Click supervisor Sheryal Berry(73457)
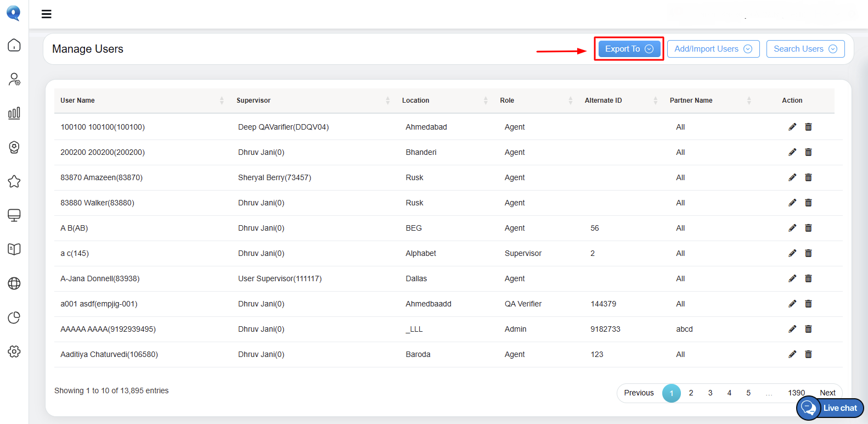The image size is (868, 424). click(274, 177)
